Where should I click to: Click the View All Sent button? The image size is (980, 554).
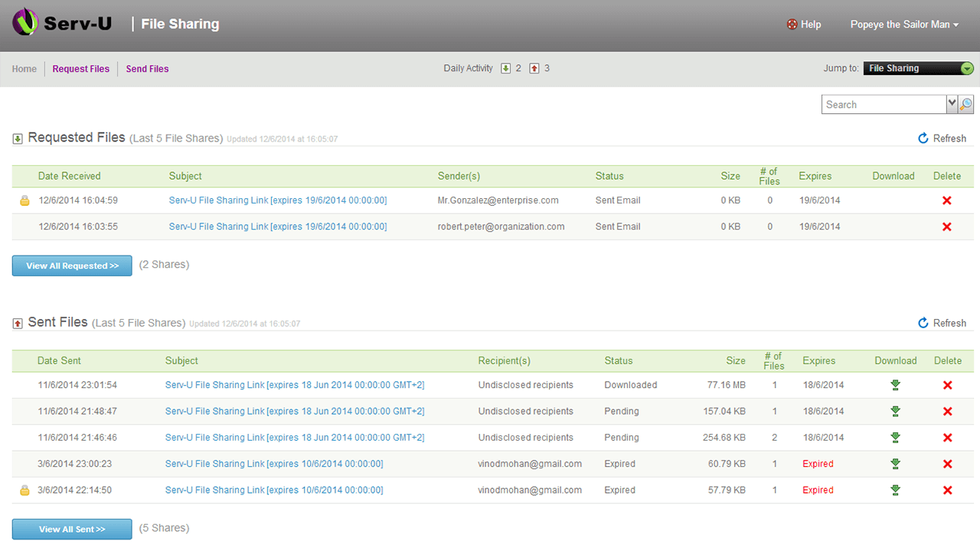pos(72,529)
